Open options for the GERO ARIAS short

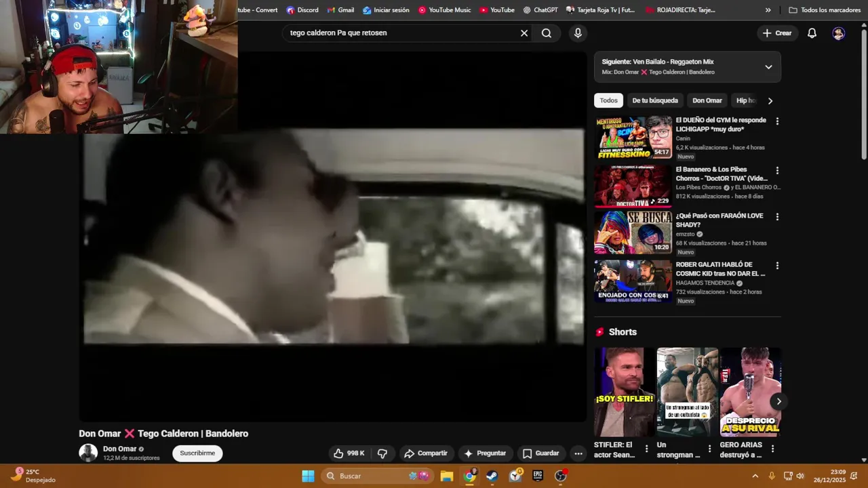click(772, 449)
